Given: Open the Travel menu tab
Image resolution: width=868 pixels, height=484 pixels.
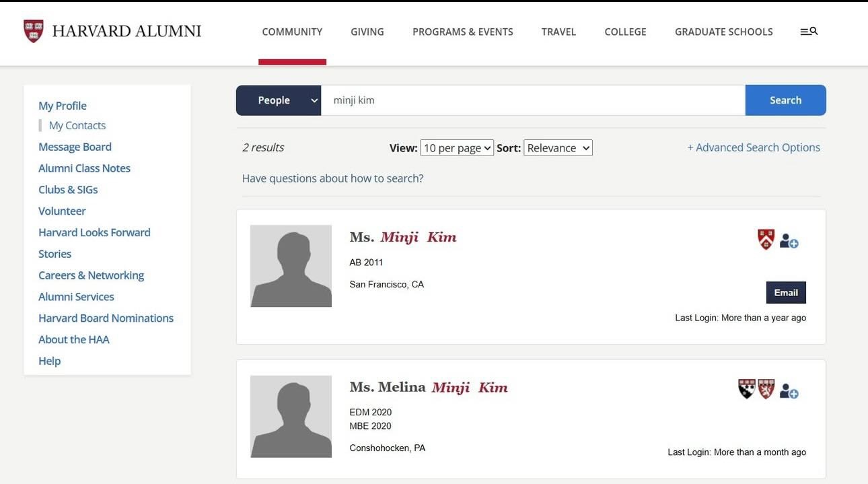Looking at the screenshot, I should (x=558, y=32).
